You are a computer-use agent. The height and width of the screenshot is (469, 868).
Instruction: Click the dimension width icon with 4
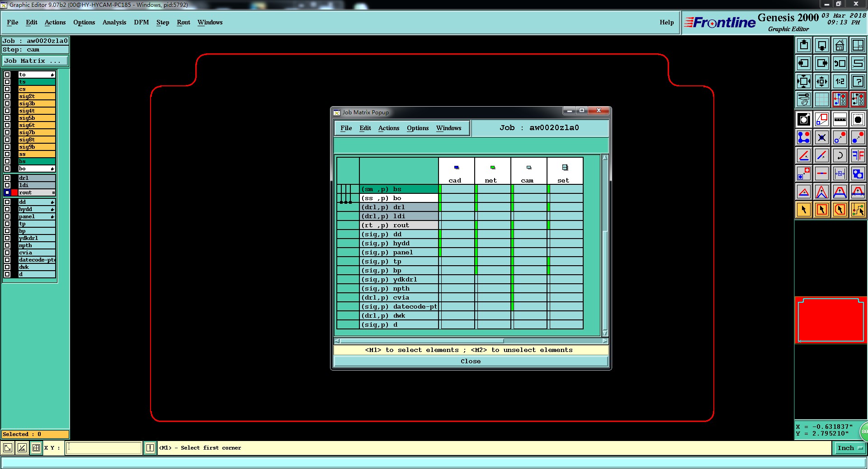click(x=840, y=174)
